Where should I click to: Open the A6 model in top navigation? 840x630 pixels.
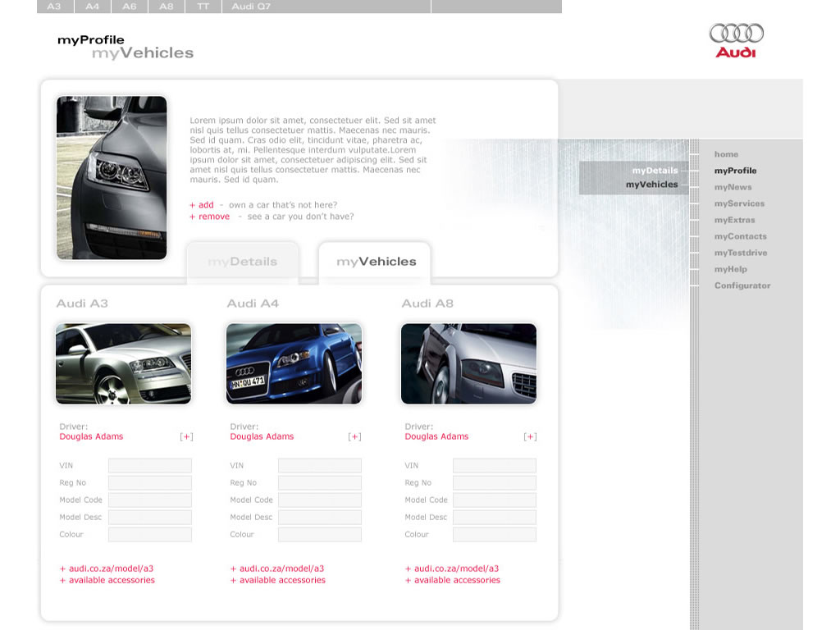(x=130, y=7)
